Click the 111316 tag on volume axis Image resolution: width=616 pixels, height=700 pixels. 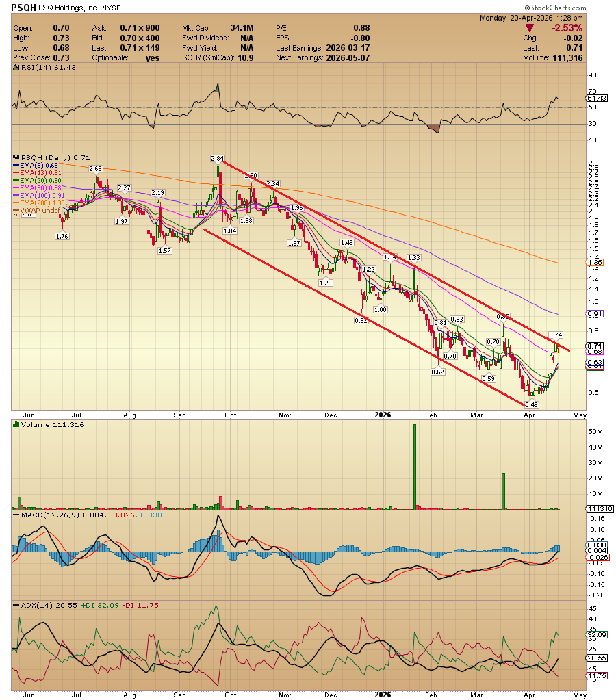click(x=600, y=509)
